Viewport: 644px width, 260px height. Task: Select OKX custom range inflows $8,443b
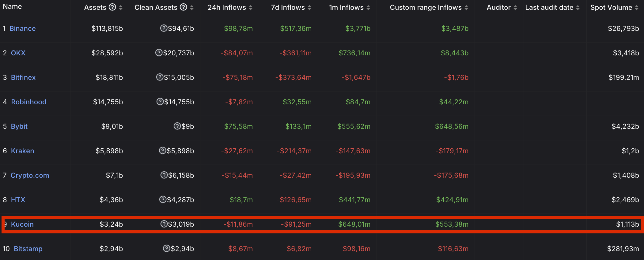coord(455,53)
